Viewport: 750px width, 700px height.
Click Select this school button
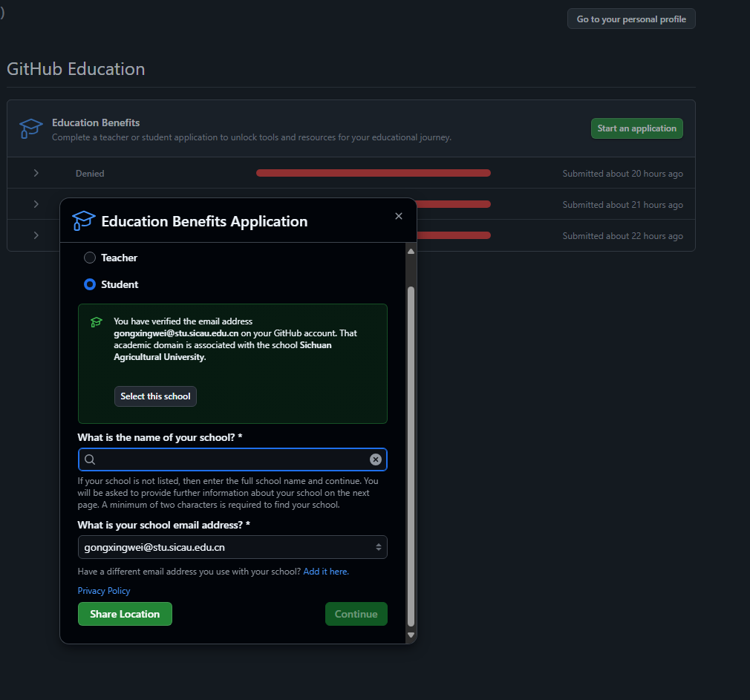click(155, 396)
